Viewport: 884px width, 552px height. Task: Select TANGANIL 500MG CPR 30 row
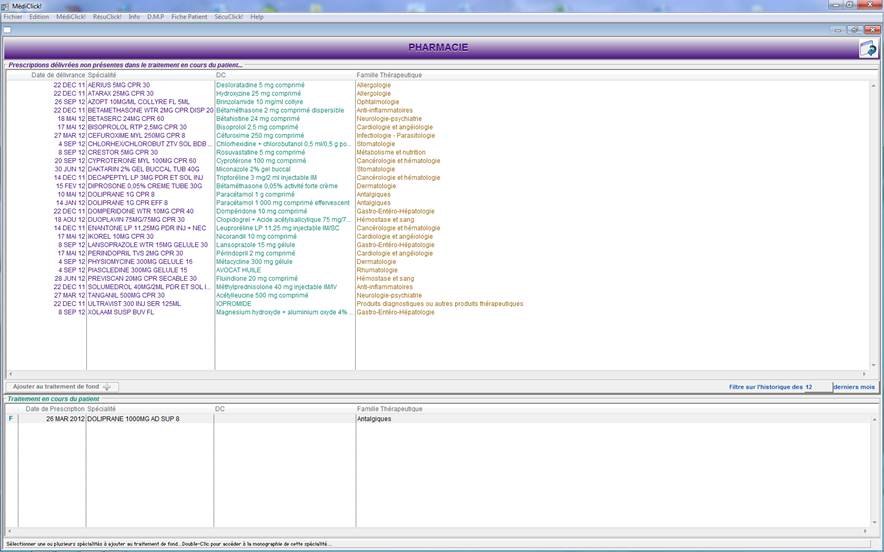point(437,295)
